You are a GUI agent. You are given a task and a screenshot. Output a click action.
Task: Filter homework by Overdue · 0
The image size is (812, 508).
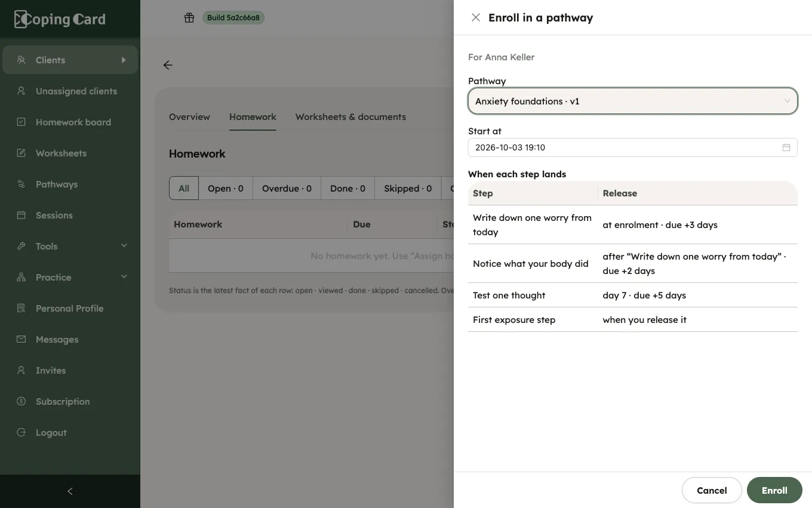(x=287, y=188)
